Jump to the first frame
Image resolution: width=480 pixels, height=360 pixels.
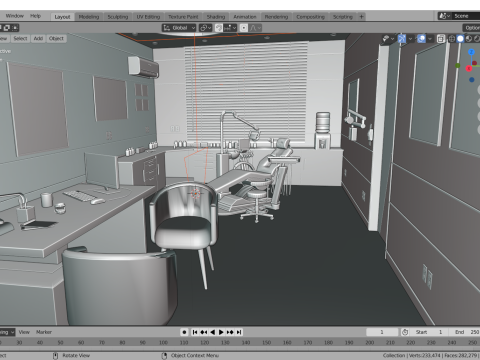[x=195, y=332]
